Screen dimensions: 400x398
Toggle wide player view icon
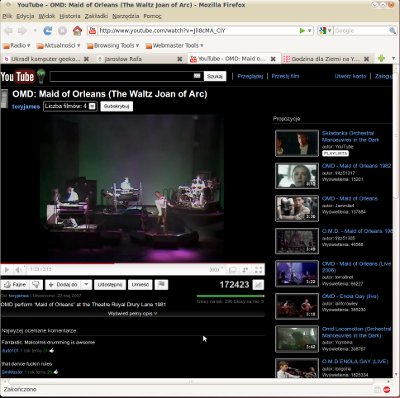[232, 269]
